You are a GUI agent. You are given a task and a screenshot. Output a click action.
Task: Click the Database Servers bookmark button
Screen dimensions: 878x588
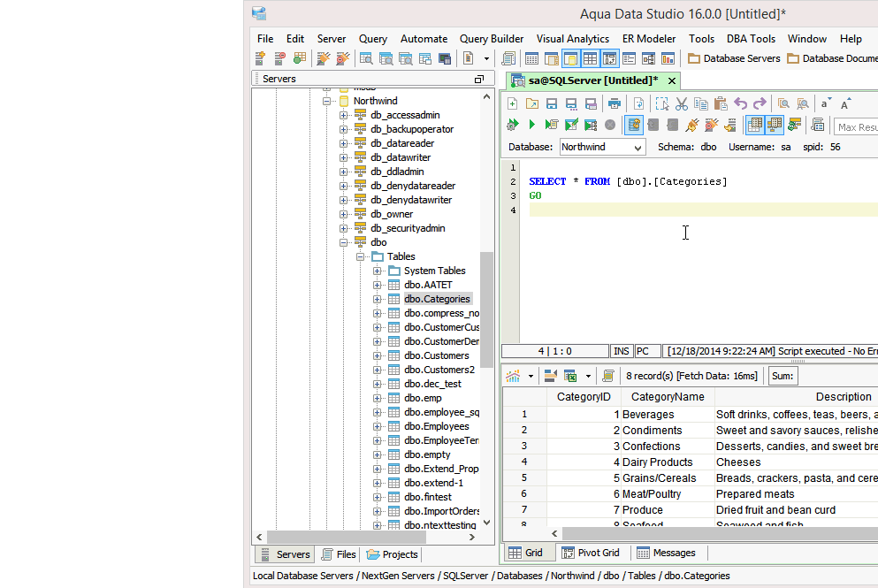(734, 58)
